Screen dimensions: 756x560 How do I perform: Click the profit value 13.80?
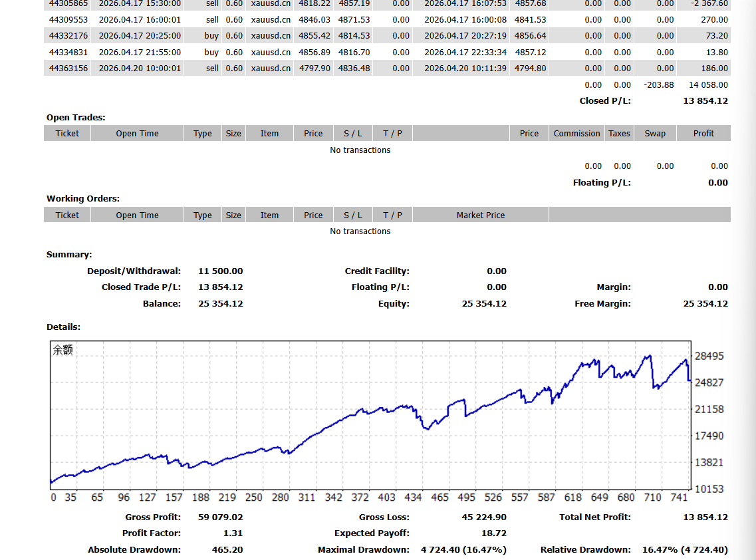coord(717,52)
